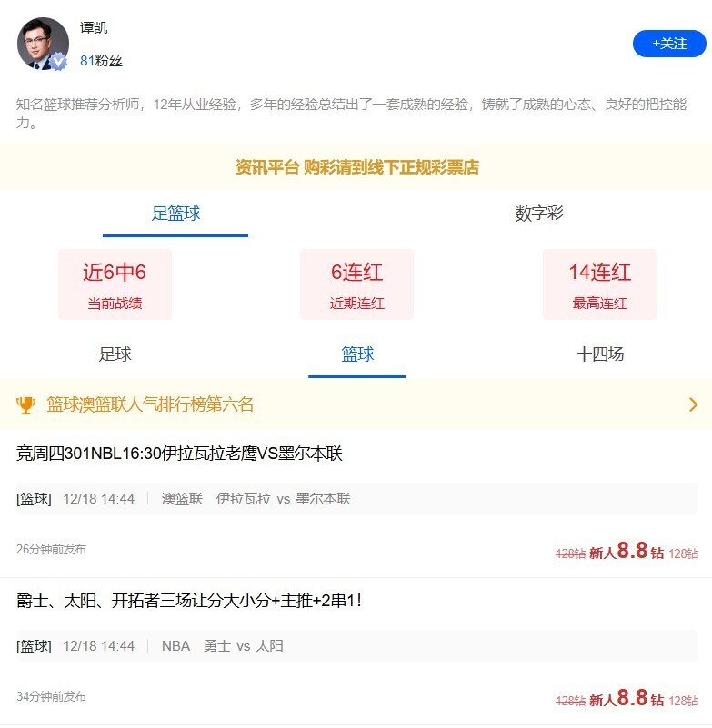Switch to the 数字彩 tab
The height and width of the screenshot is (728, 712).
(539, 214)
